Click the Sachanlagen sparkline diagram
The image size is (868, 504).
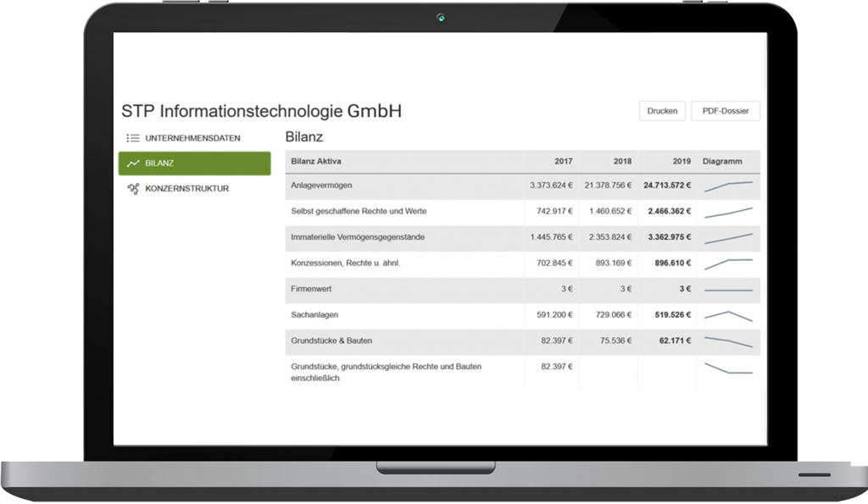coord(728,316)
